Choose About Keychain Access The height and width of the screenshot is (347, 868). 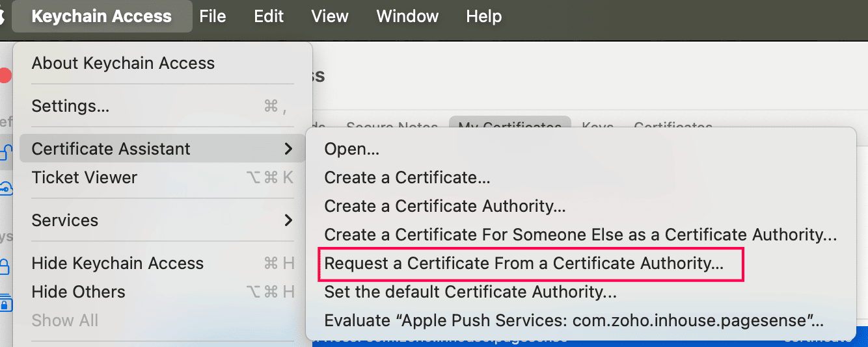[x=123, y=63]
